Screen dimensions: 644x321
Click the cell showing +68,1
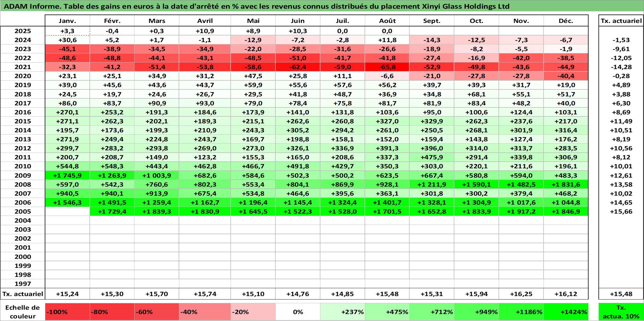pos(476,94)
